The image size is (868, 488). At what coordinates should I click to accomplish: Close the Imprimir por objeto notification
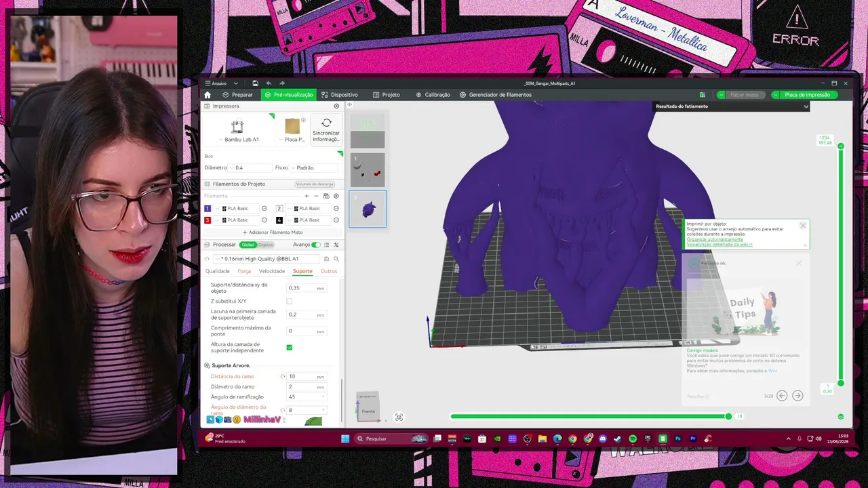pyautogui.click(x=803, y=226)
